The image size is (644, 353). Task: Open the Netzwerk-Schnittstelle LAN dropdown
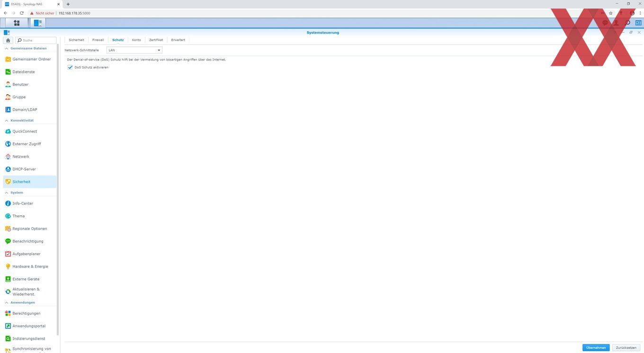[x=134, y=50]
